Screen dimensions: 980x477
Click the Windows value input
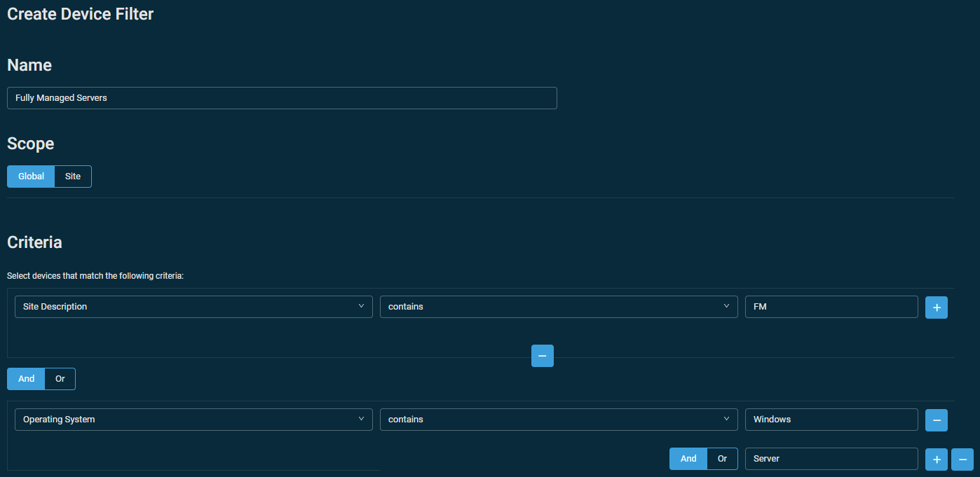tap(831, 420)
